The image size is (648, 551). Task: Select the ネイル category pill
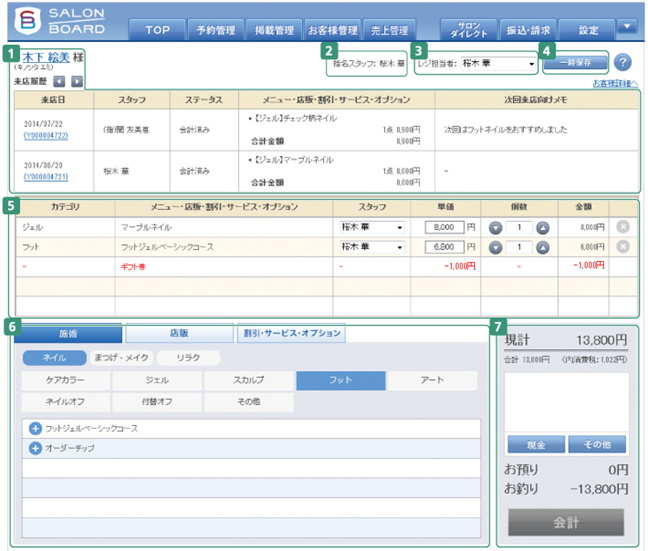54,357
